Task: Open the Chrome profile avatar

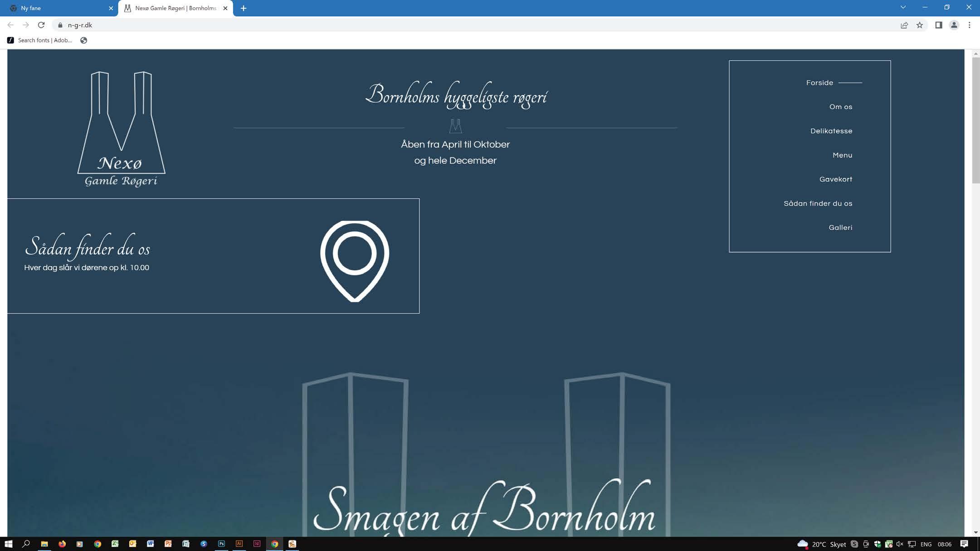Action: click(x=954, y=25)
